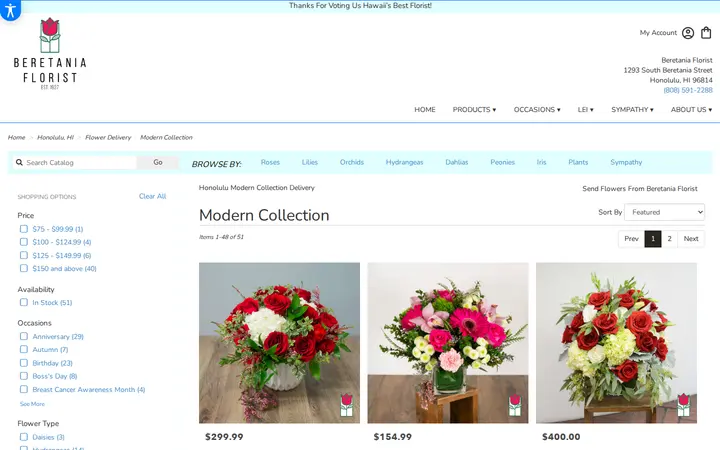Screen dimensions: 720x450
Task: Check the Boss's Day occasion filter
Action: 24,376
